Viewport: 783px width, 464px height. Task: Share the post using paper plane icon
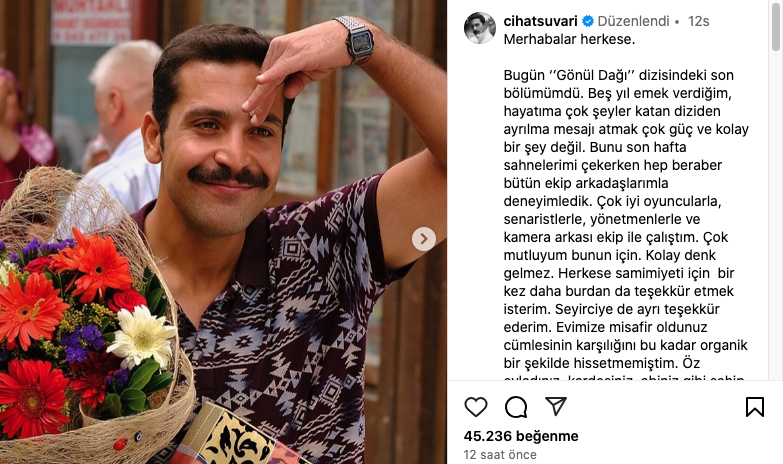[556, 406]
